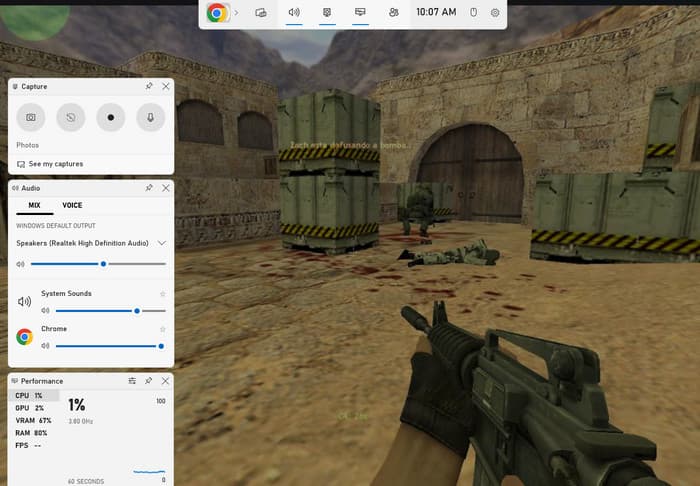
Task: Click the Chrome app icon in Game Bar
Action: click(x=217, y=13)
